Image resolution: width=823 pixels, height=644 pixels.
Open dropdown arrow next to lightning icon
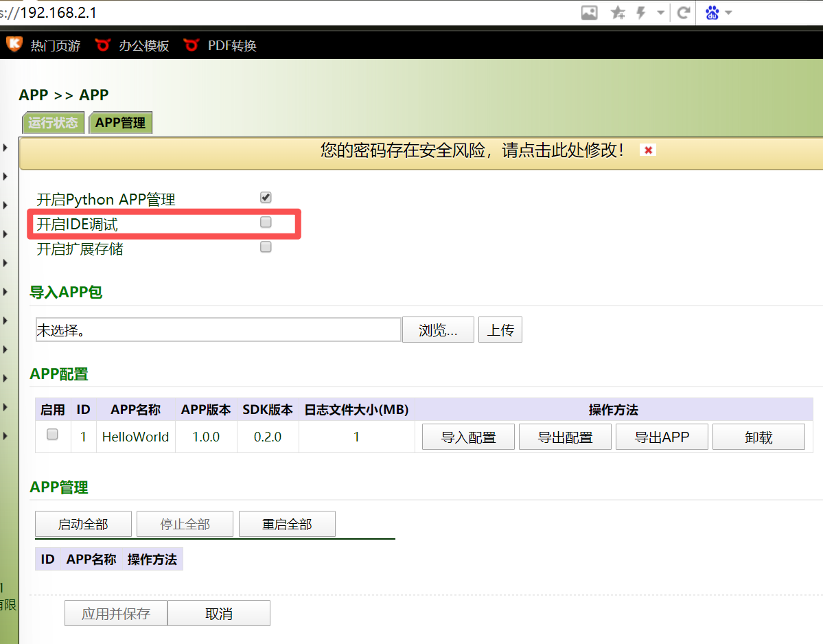pos(660,12)
